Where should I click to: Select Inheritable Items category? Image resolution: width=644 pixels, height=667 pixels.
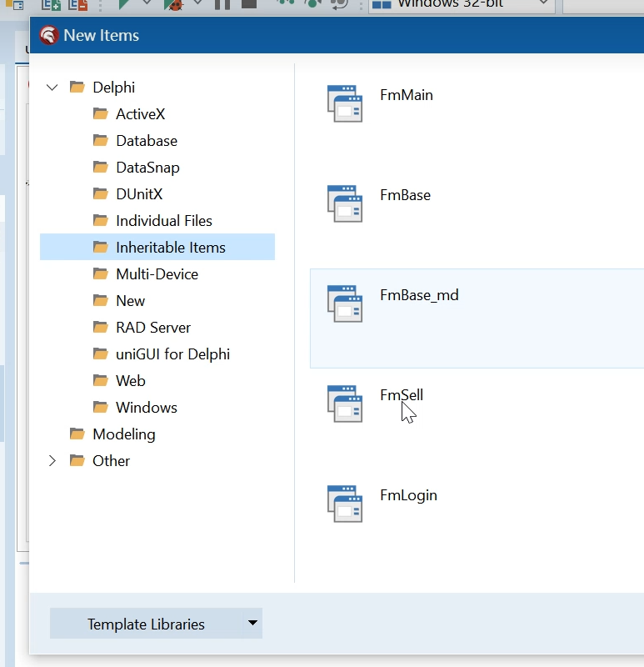(157, 247)
